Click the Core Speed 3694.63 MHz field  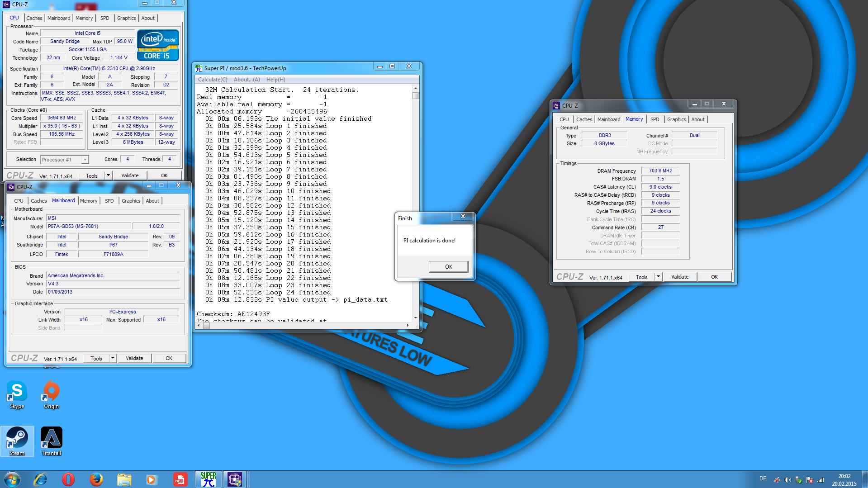point(62,118)
